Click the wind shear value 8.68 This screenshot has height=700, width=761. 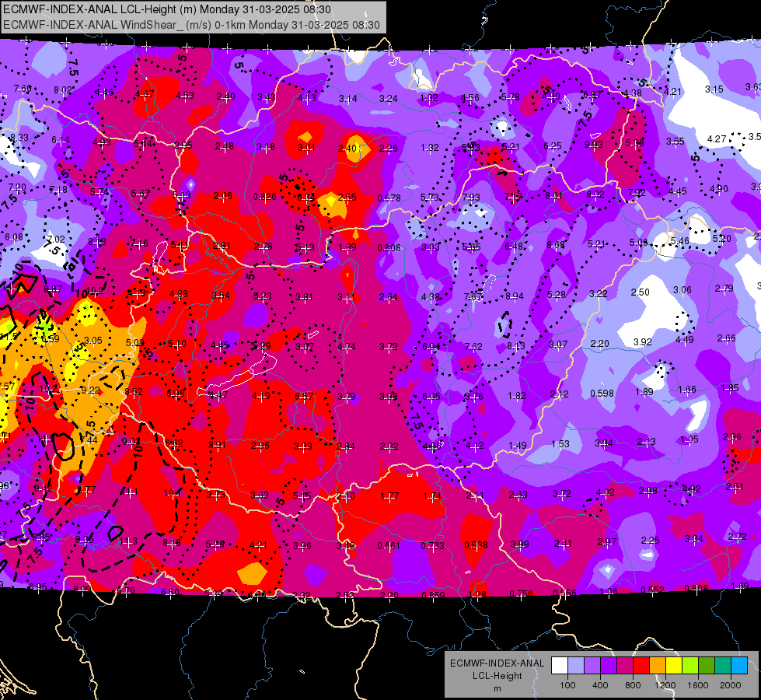556,245
